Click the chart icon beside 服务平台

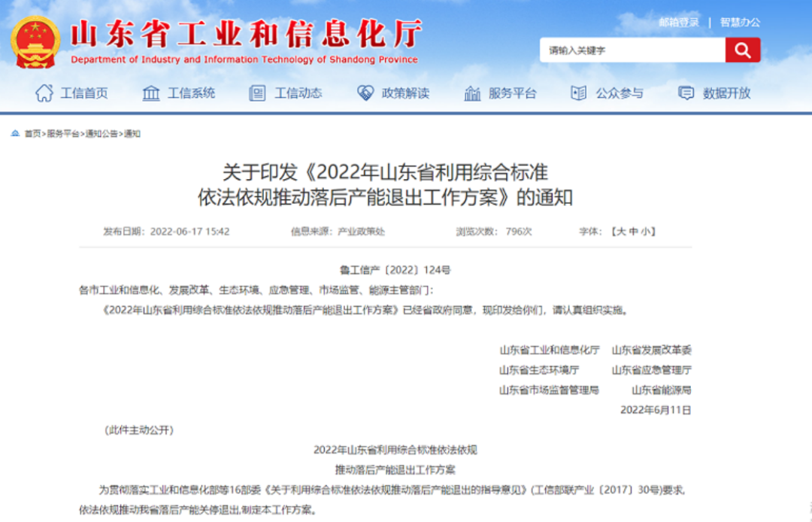[x=471, y=93]
